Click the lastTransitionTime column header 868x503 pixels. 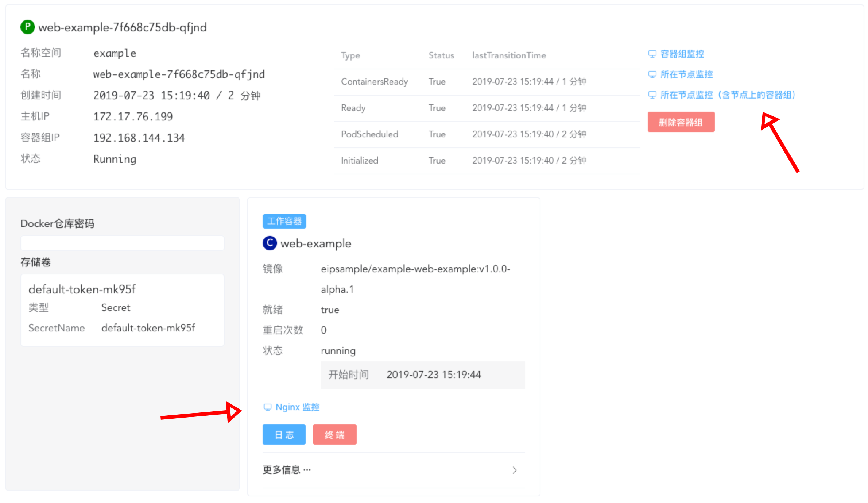(x=509, y=55)
